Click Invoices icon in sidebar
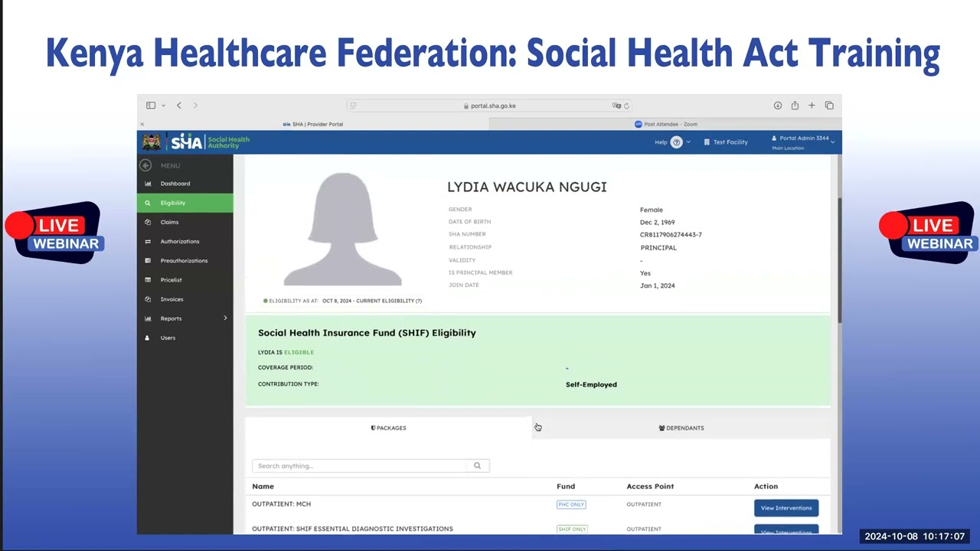Screen dimensions: 980x551 click(148, 299)
